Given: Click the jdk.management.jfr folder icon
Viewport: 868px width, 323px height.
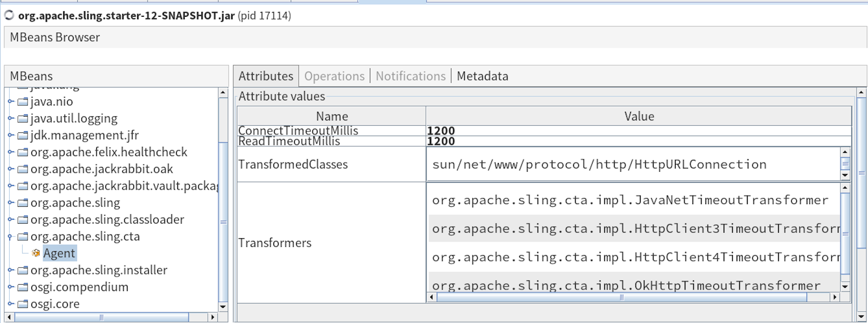Looking at the screenshot, I should click(23, 135).
